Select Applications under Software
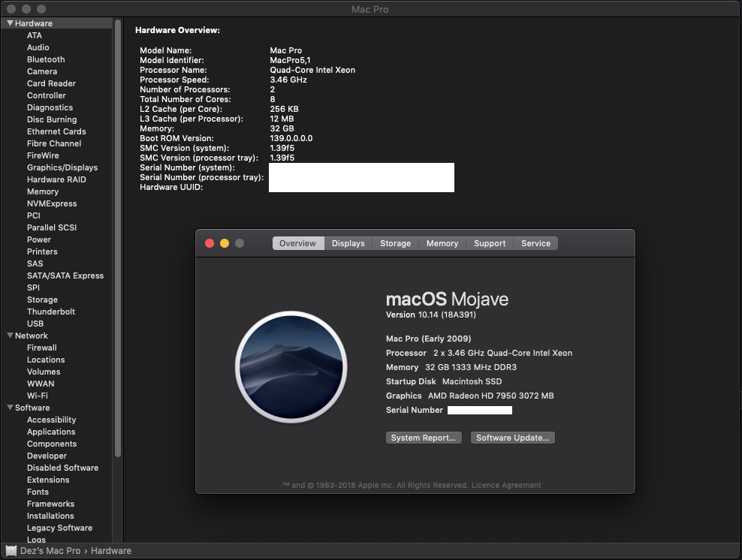The image size is (742, 560). (51, 432)
